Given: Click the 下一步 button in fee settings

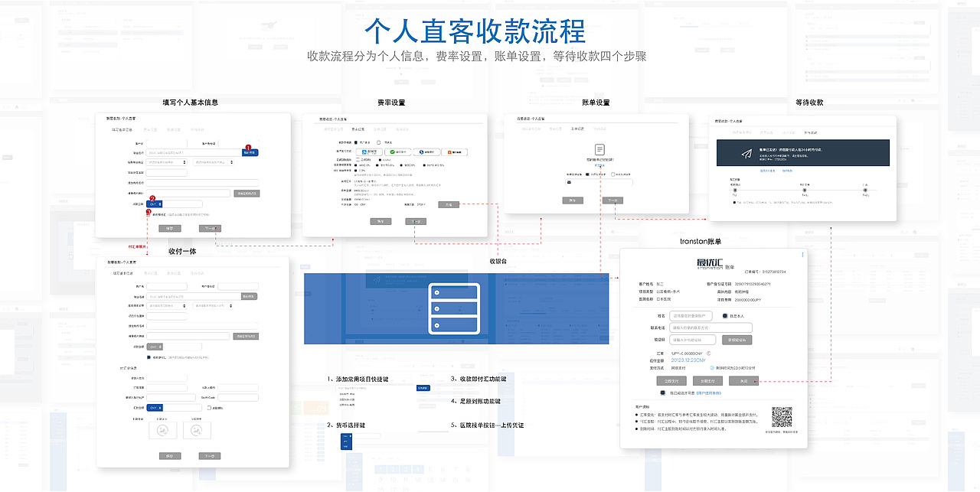Looking at the screenshot, I should coord(416,221).
